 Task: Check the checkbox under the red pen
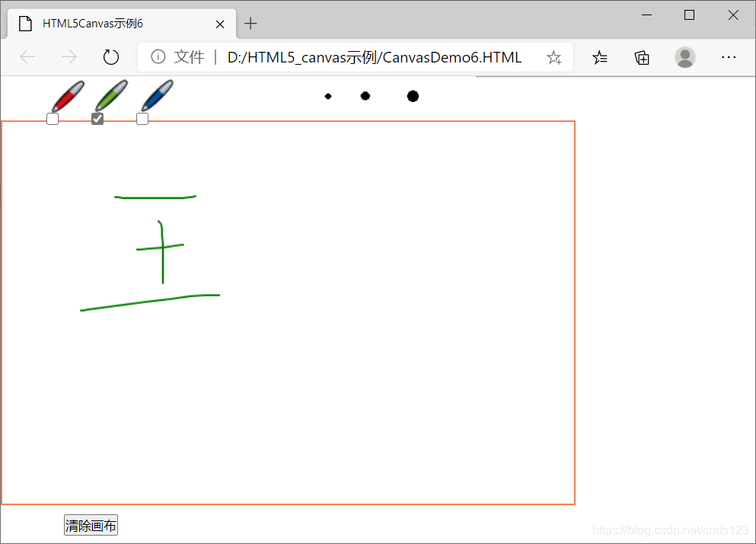click(x=52, y=119)
